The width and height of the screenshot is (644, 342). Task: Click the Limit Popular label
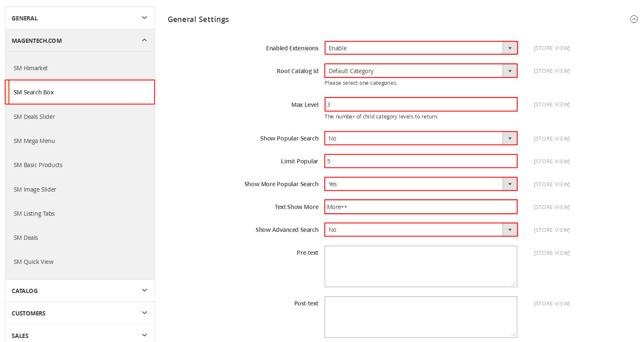coord(300,161)
